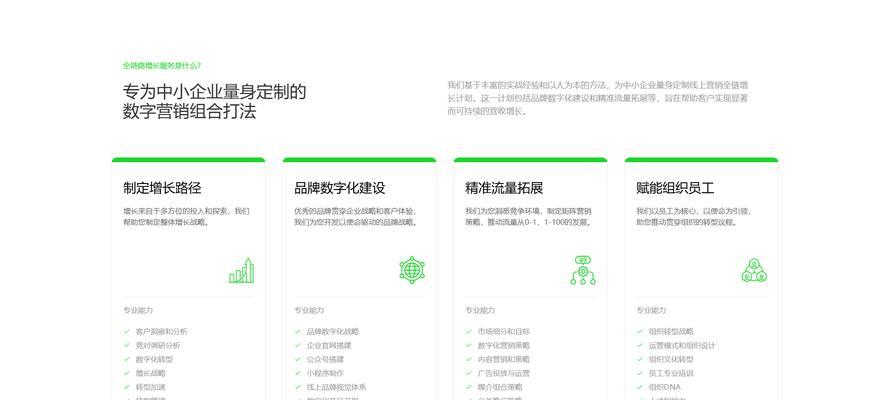Click the 组织DNA list item

pos(665,387)
